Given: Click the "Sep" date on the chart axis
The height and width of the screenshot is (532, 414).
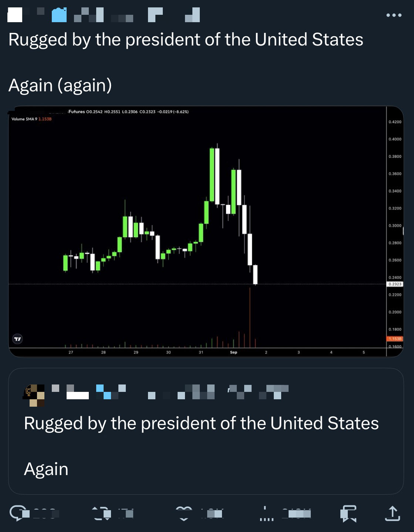Looking at the screenshot, I should coord(233,352).
